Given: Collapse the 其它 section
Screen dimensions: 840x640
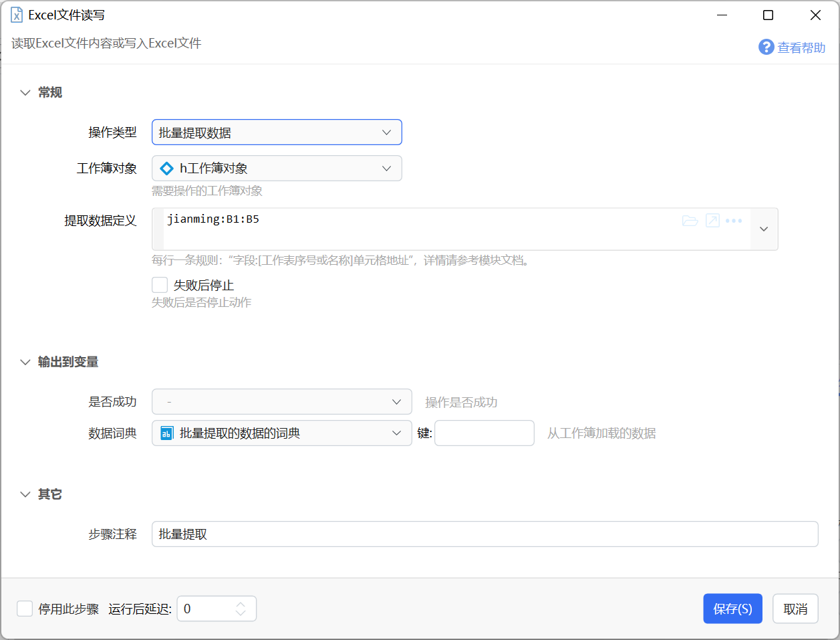Looking at the screenshot, I should click(25, 494).
